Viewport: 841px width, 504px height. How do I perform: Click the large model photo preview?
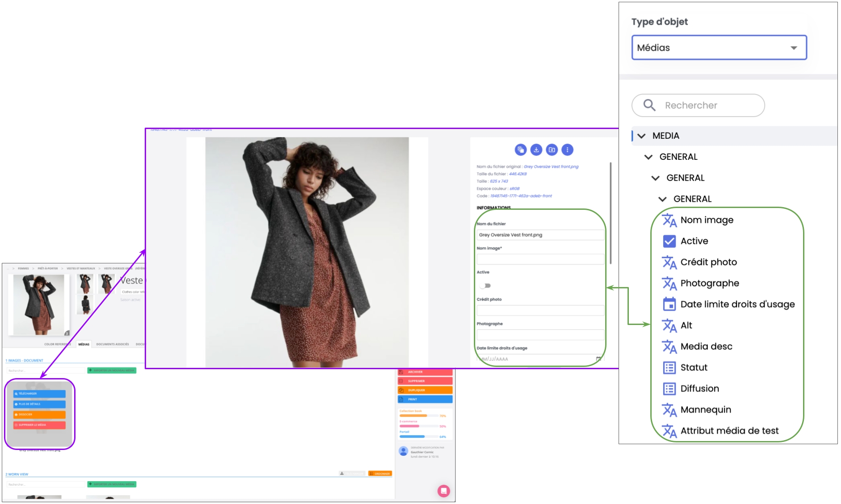pos(307,252)
